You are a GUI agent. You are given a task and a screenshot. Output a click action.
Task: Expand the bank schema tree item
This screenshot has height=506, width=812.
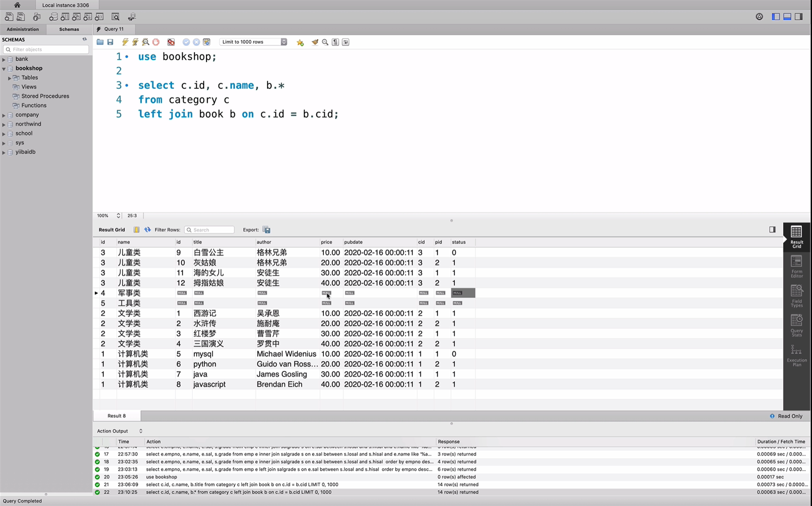[5, 58]
